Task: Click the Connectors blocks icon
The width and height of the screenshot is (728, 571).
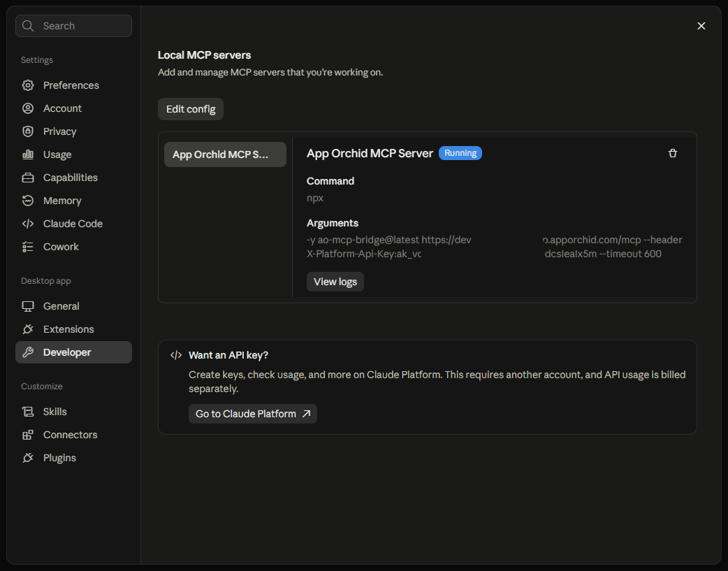Action: click(28, 435)
